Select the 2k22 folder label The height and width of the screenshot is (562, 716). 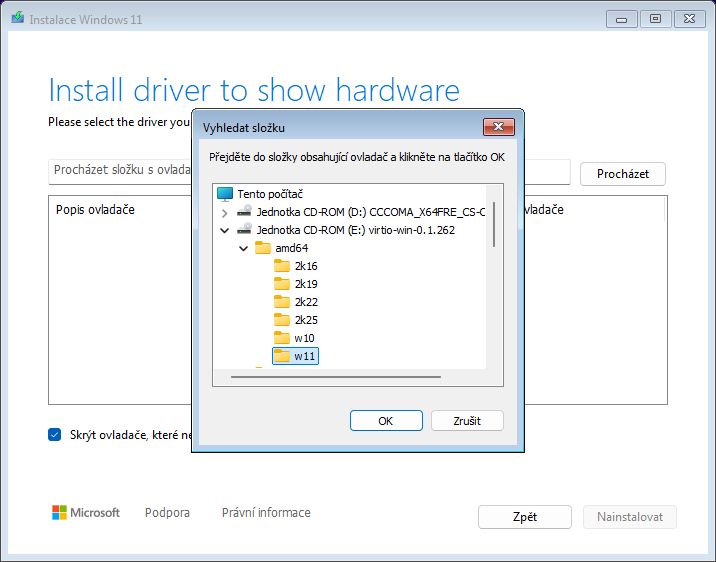(306, 302)
